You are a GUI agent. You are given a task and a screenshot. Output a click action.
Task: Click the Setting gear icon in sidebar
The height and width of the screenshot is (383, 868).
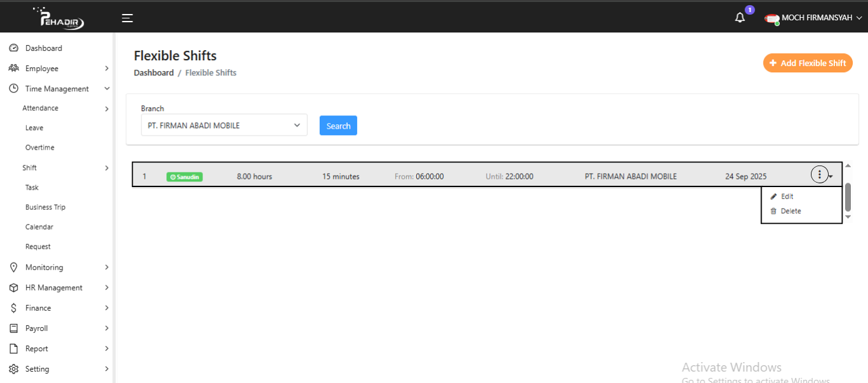tap(13, 369)
